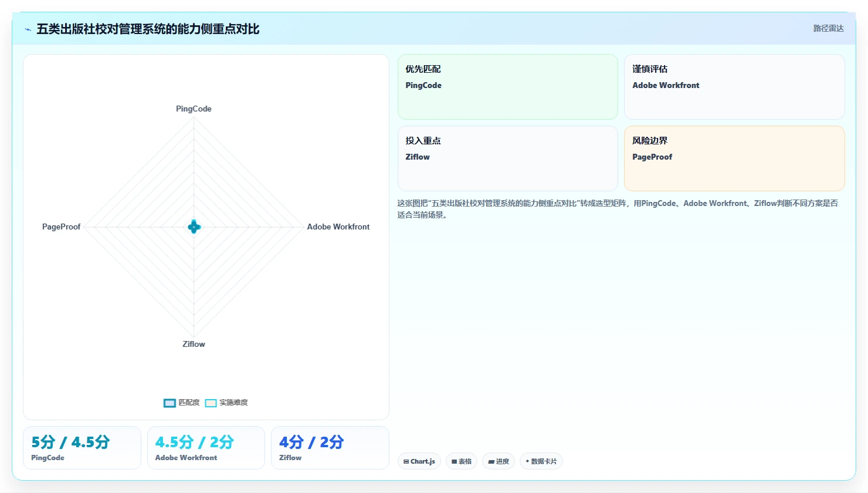The image size is (868, 493).
Task: Click the 实施难度 legend color box
Action: (x=211, y=403)
